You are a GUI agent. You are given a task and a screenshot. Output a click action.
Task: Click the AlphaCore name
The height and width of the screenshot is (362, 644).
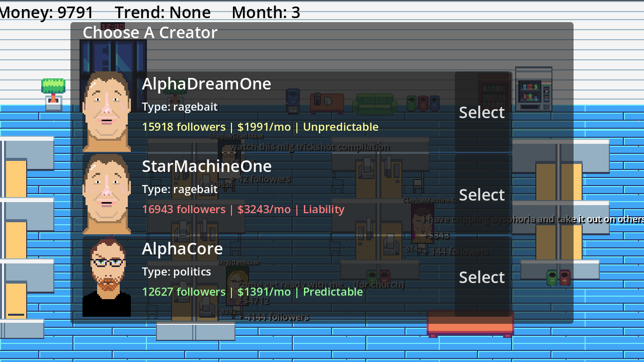pyautogui.click(x=182, y=248)
